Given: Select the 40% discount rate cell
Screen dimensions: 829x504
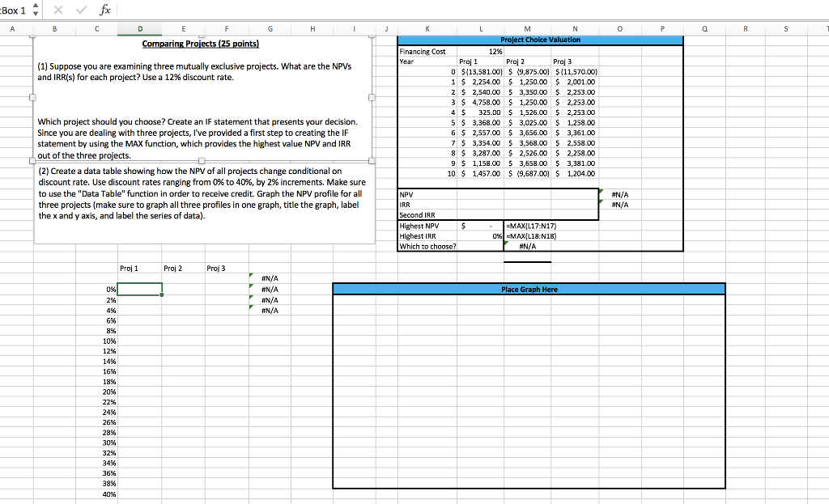Looking at the screenshot, I should tap(97, 494).
